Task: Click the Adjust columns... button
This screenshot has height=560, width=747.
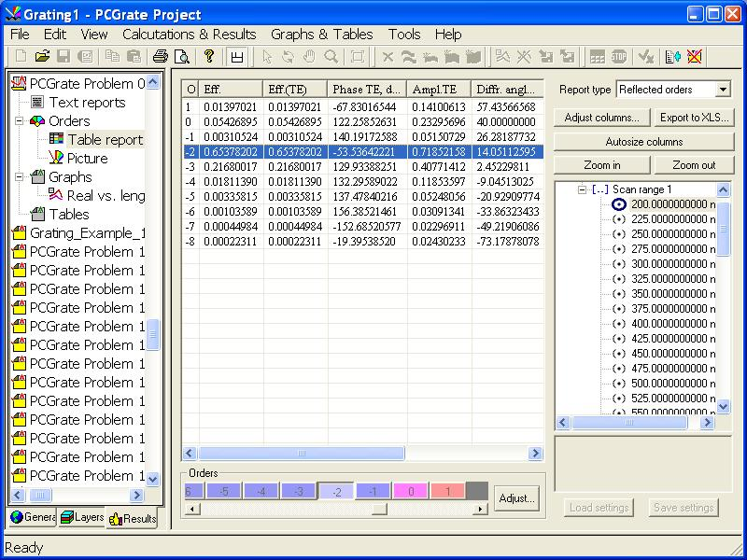Action: (x=601, y=118)
